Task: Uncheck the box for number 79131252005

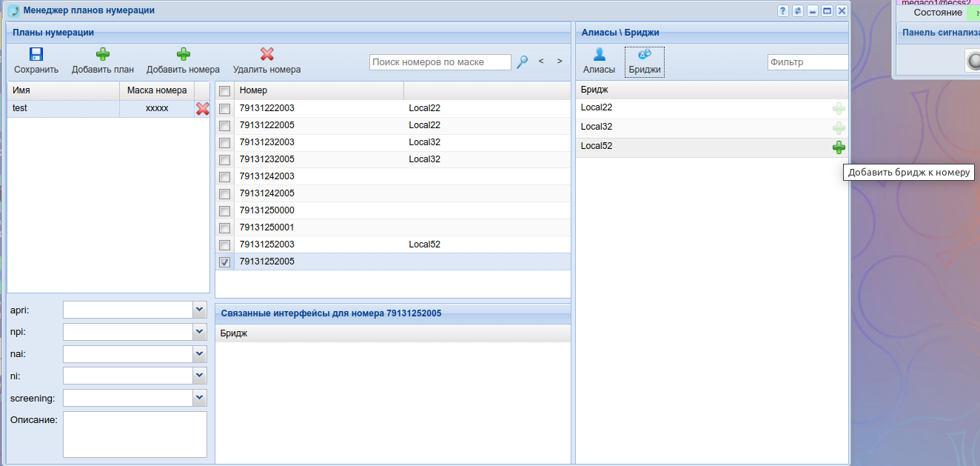Action: (x=225, y=262)
